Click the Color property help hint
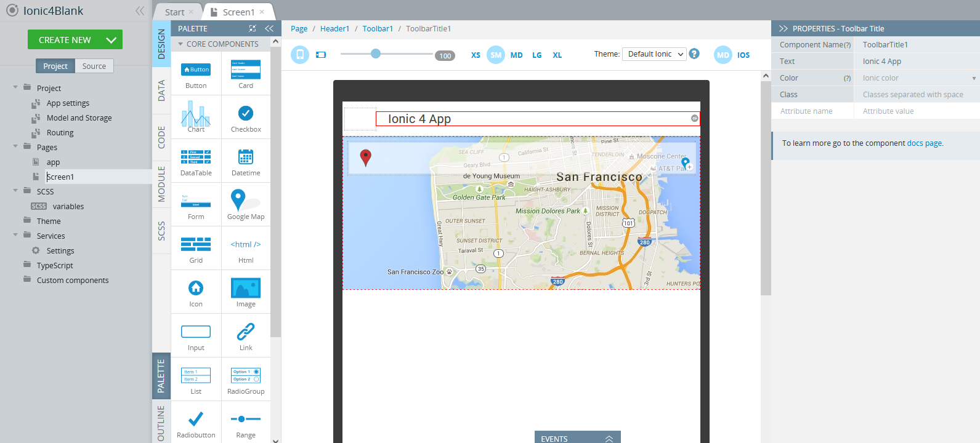 (847, 78)
